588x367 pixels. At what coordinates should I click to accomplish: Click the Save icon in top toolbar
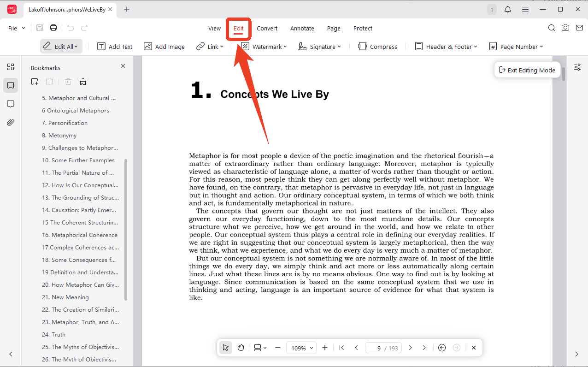(x=40, y=28)
